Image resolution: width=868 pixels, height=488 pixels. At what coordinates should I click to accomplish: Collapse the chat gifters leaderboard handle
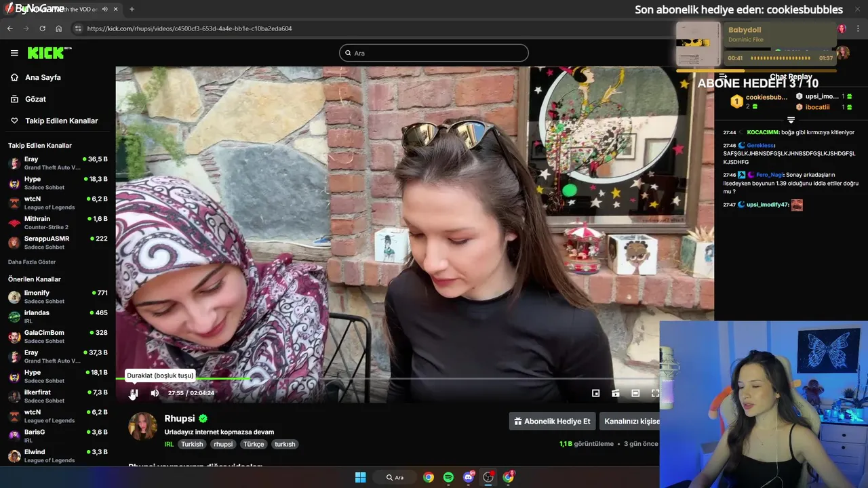791,120
